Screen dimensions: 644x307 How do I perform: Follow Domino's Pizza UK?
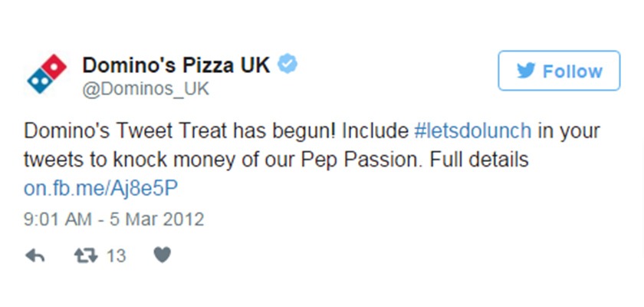click(x=559, y=71)
